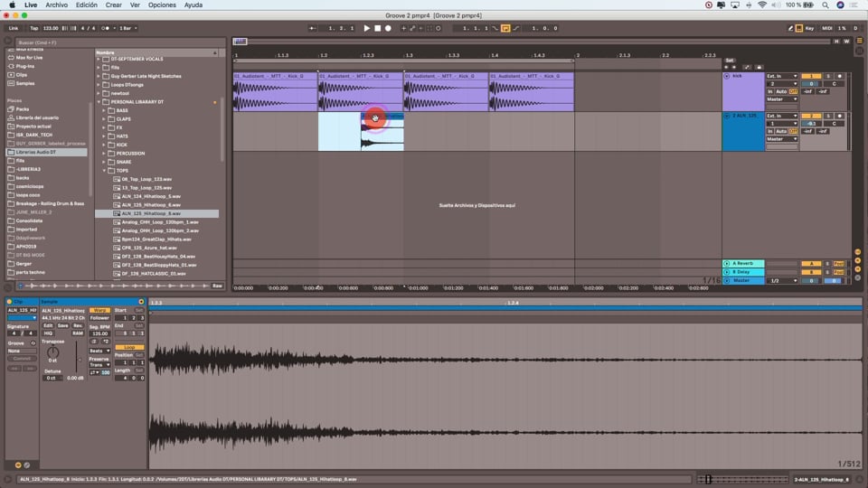Toggle the metronome icon
The image size is (868, 488).
click(105, 28)
